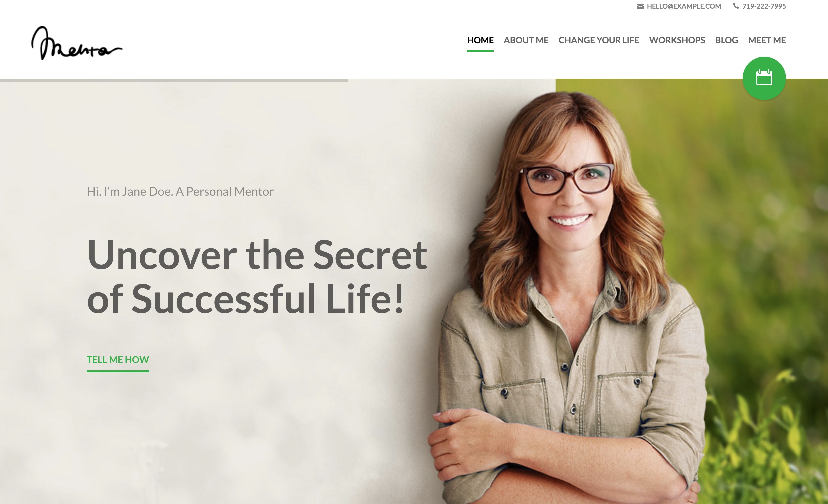
Task: Click the 719-222-7995 phone number
Action: 764,6
